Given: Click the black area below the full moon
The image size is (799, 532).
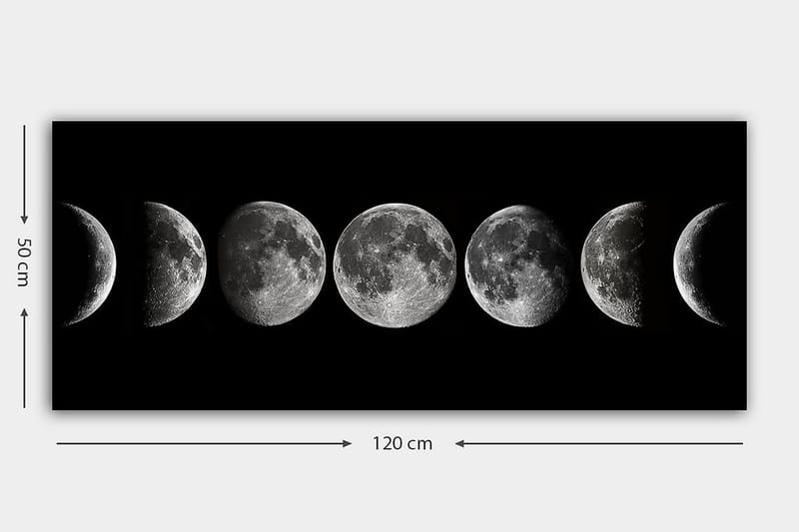Looking at the screenshot, I should tap(395, 369).
